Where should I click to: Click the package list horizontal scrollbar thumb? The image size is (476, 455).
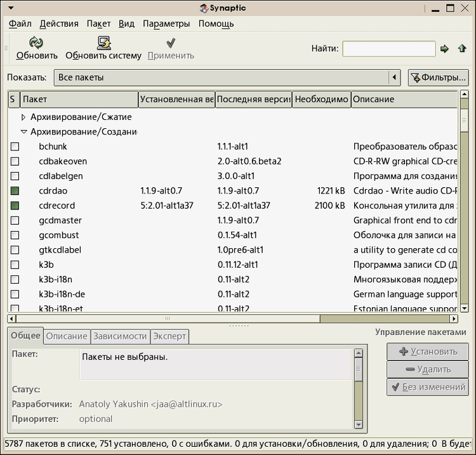pos(168,319)
